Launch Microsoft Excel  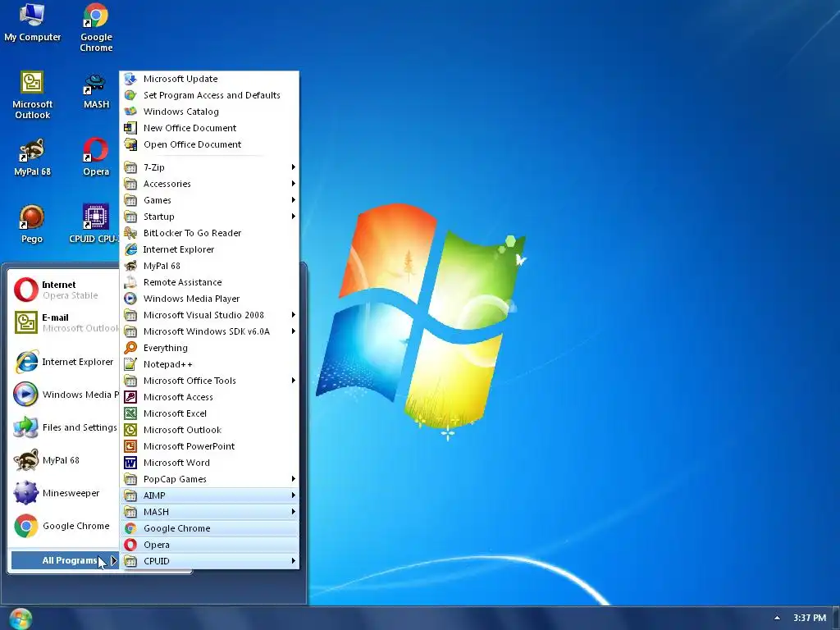[209, 413]
